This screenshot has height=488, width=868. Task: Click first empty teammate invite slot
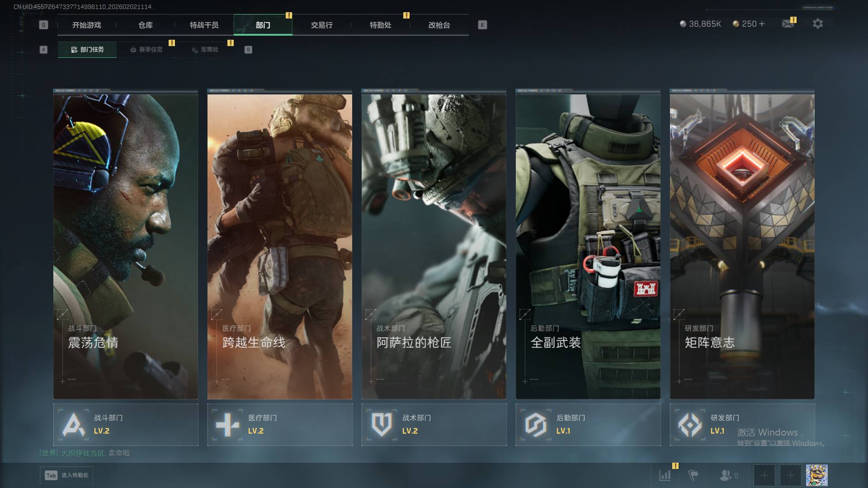pyautogui.click(x=764, y=475)
